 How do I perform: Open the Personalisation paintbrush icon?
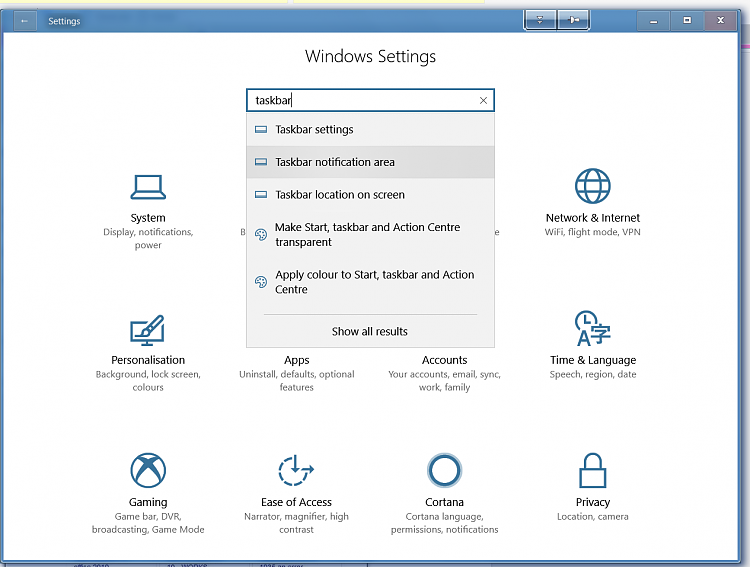click(147, 330)
